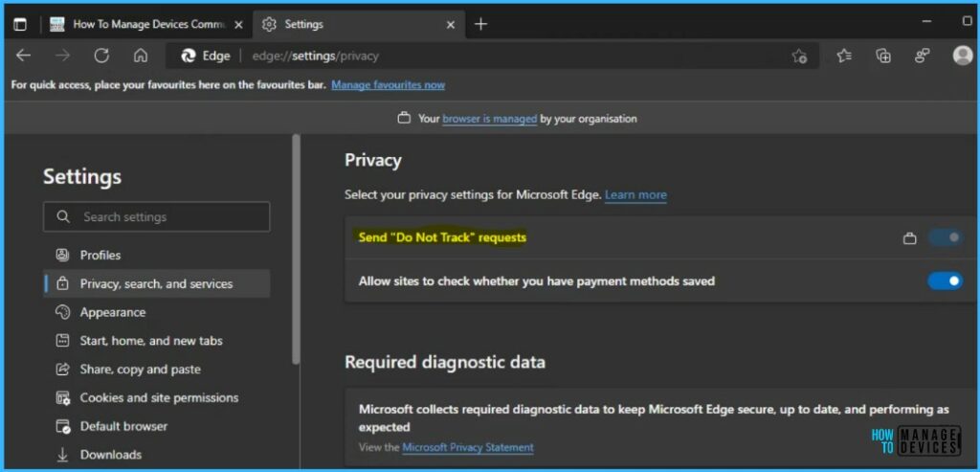
Task: Switch to How To Manage Devices tab
Action: click(146, 24)
